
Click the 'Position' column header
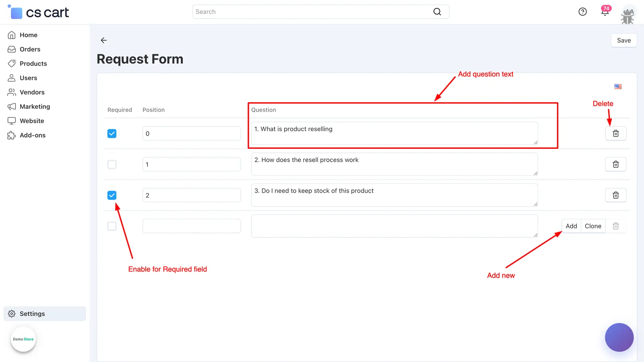(153, 110)
